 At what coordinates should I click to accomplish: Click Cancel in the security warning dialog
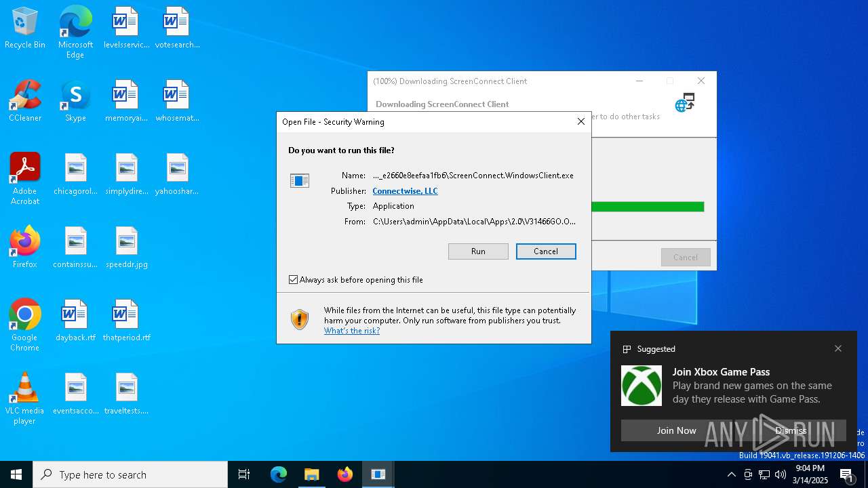click(x=546, y=251)
